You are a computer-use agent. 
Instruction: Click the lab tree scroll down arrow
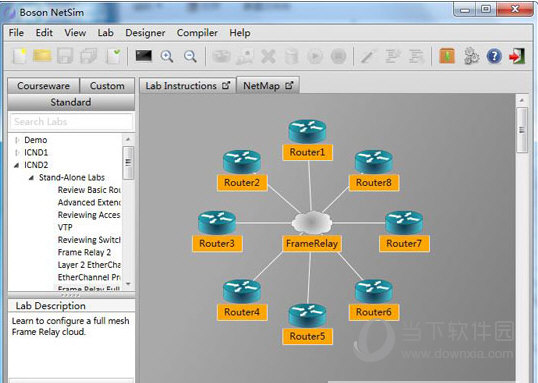(x=128, y=283)
